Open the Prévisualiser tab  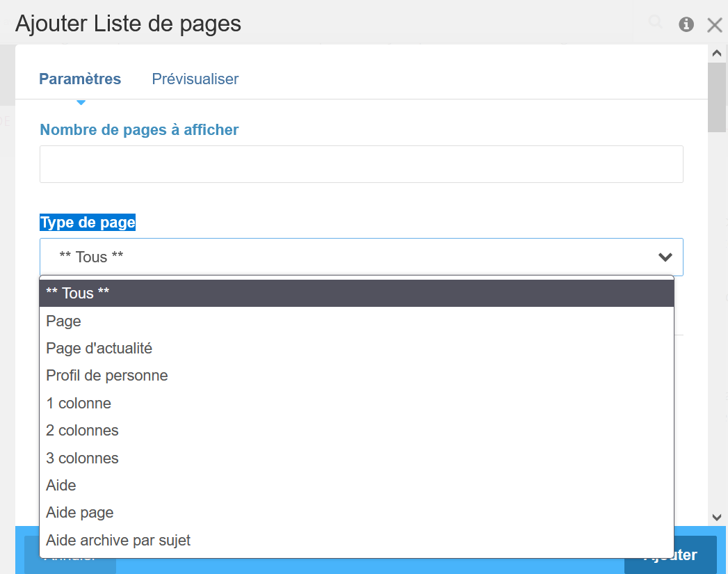point(195,79)
